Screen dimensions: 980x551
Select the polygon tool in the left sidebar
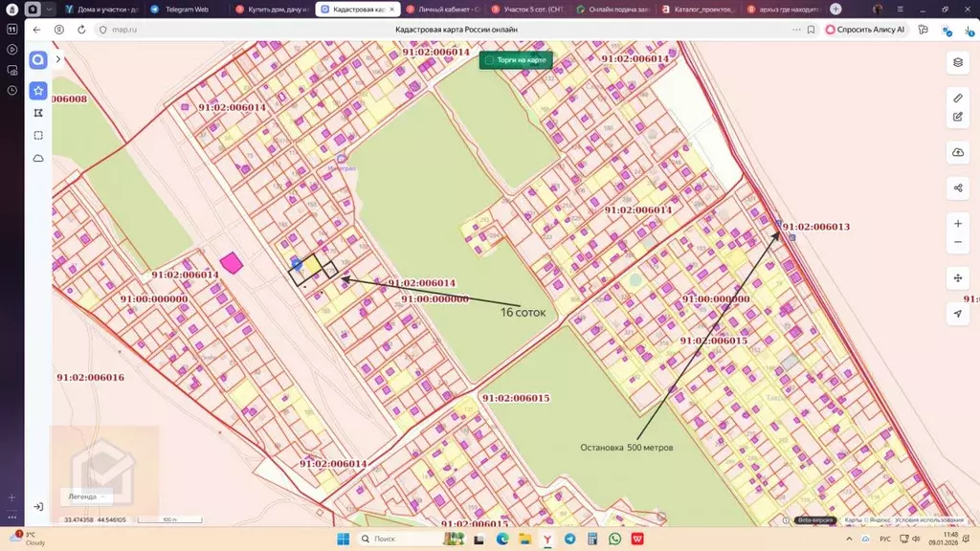(37, 112)
